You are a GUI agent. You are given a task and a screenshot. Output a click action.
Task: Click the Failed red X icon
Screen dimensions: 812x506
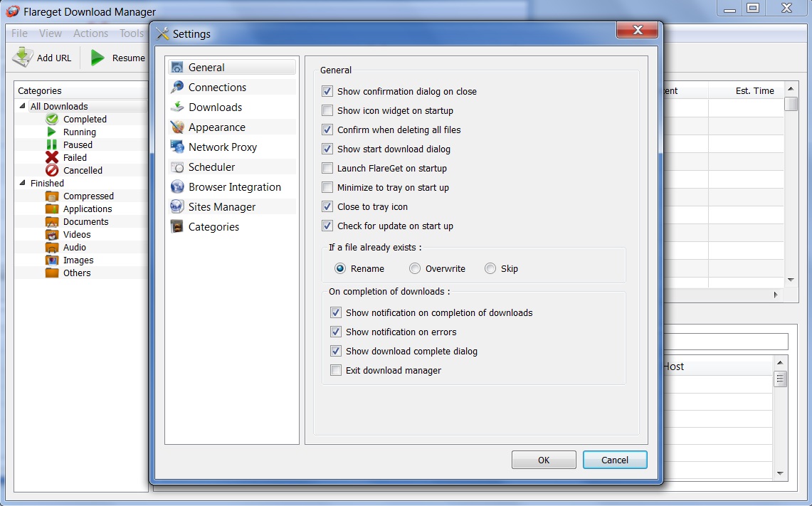(x=52, y=157)
